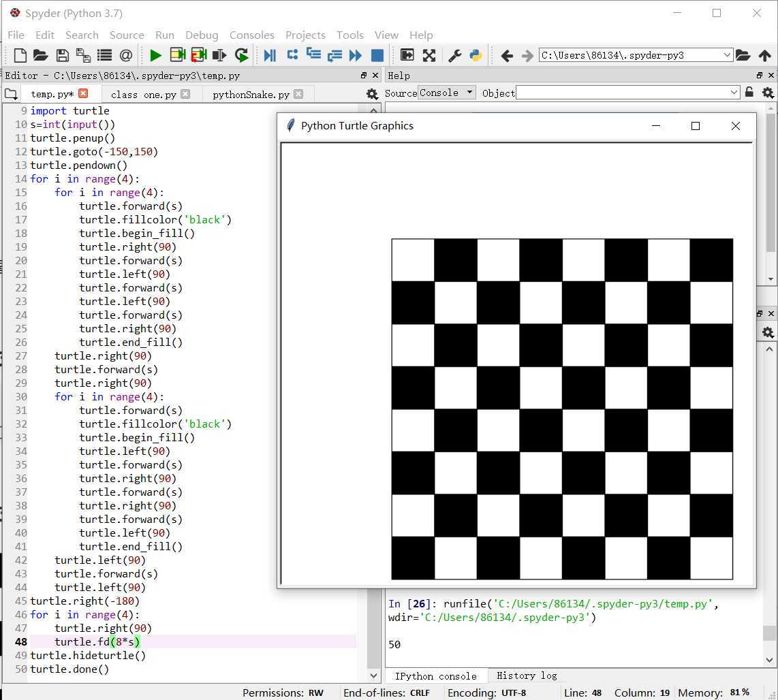778x700 pixels.
Task: Toggle the Help pane lock icon
Action: pos(749,93)
